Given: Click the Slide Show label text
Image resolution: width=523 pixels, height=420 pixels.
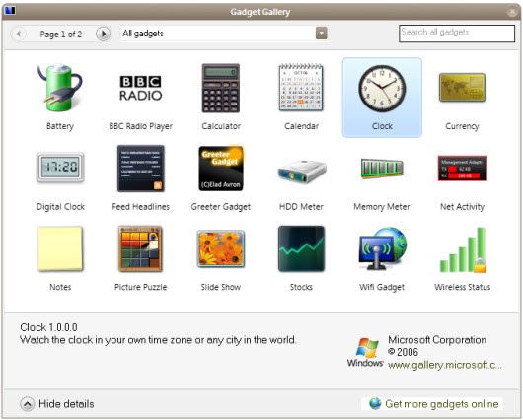Looking at the screenshot, I should tap(221, 287).
